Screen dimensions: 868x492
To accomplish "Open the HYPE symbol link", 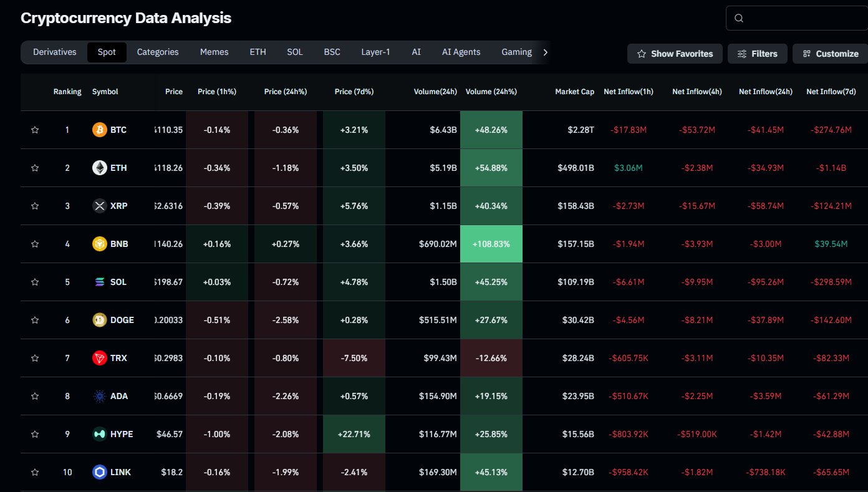I will 122,434.
